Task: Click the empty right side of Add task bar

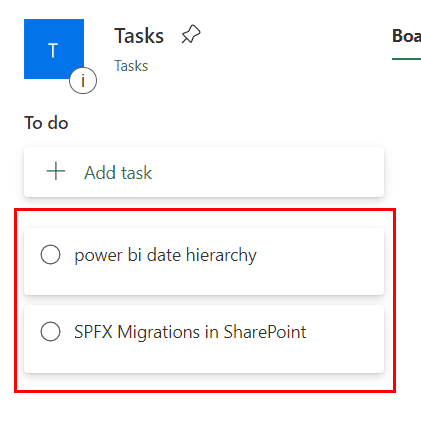Action: tap(283, 172)
